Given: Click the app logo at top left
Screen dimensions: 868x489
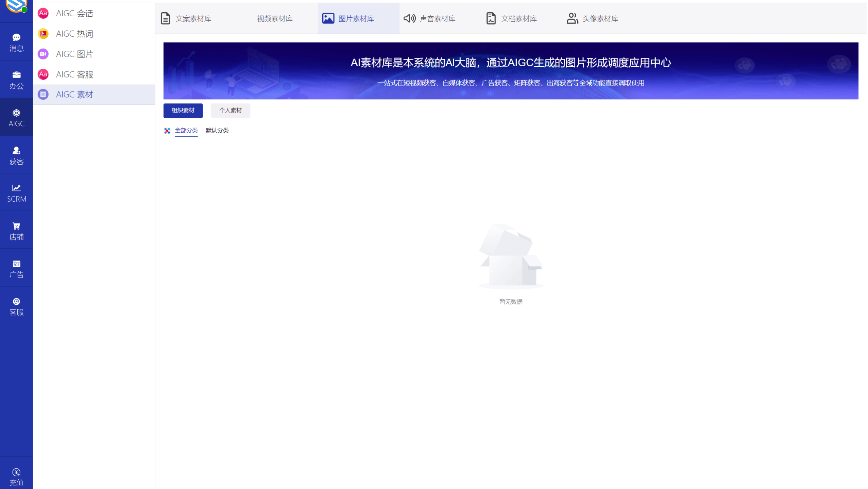Looking at the screenshot, I should coord(16,5).
